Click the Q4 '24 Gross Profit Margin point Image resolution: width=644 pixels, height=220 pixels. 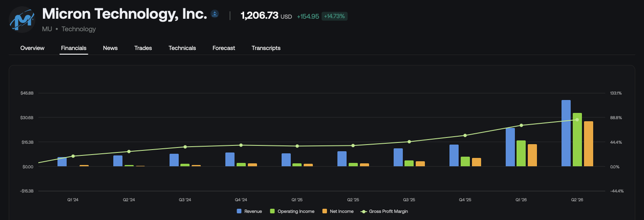tap(241, 145)
